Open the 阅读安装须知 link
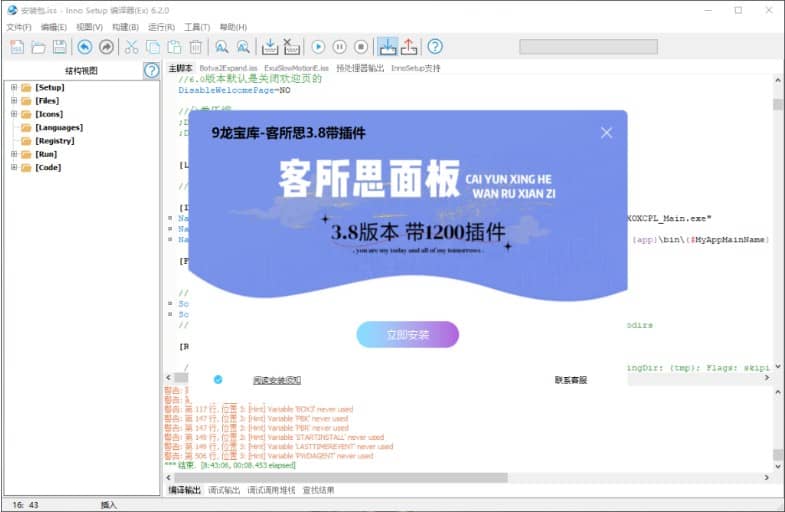Screen dimensions: 785x512 277,380
